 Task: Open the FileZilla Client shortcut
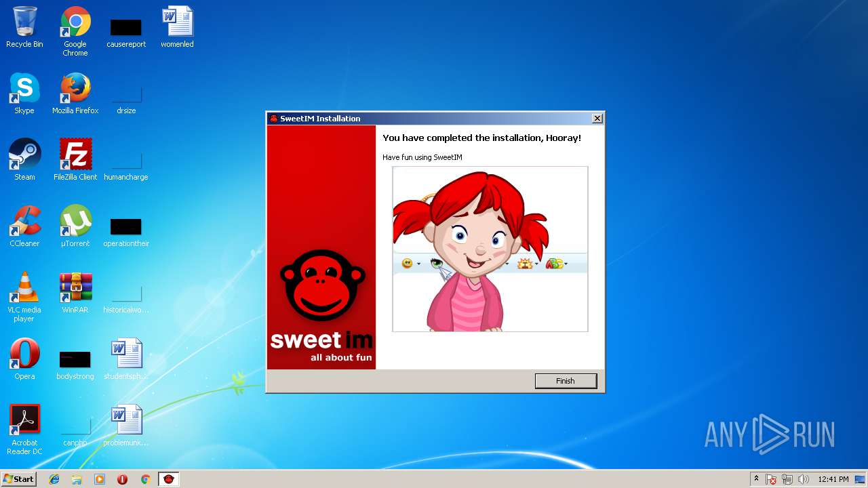[75, 160]
